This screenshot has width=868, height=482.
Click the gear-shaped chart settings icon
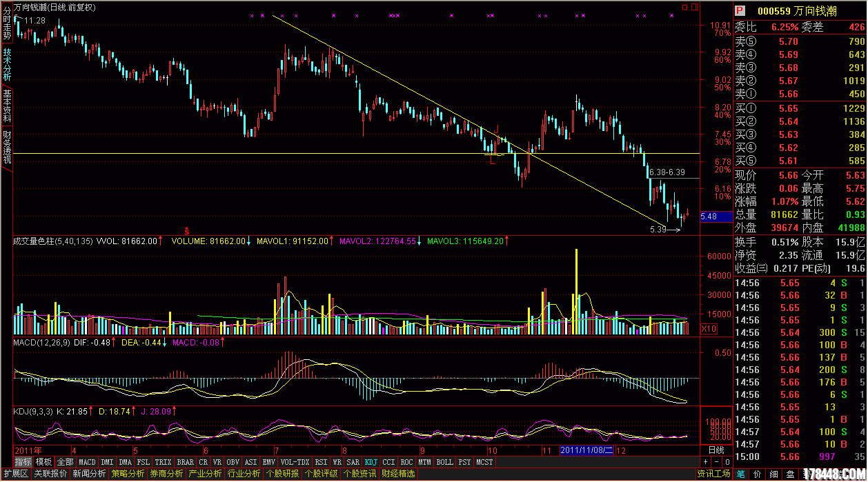(x=684, y=7)
